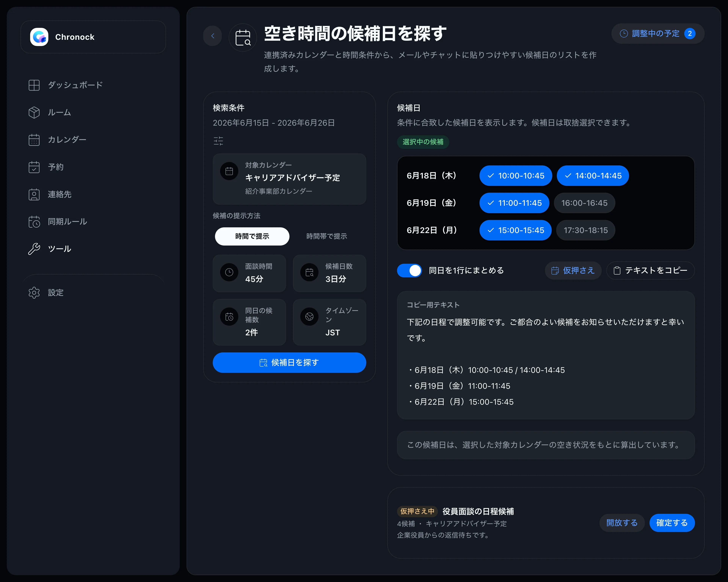Viewport: 728px width, 582px height.
Task: Deselect the 10:00-10:45 time slot chip
Action: tap(516, 175)
